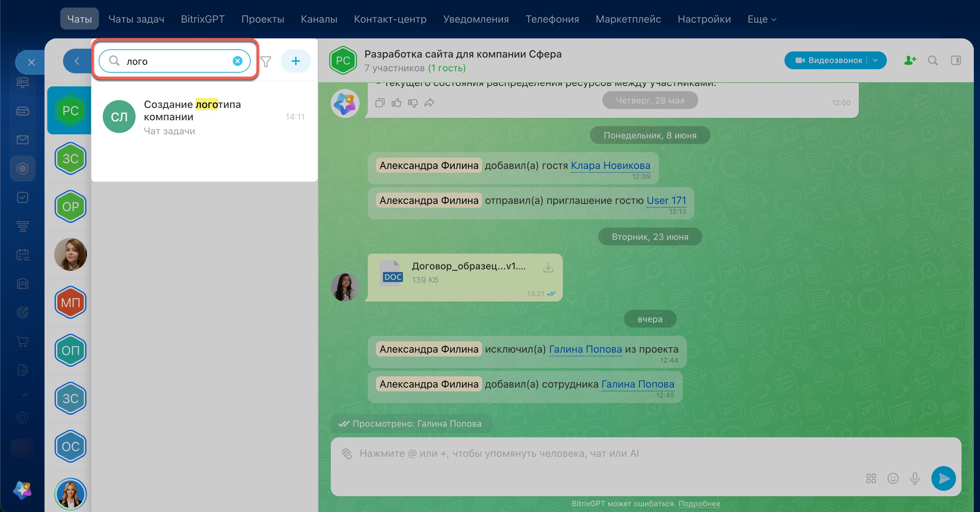Go back using the left arrow button

(77, 61)
